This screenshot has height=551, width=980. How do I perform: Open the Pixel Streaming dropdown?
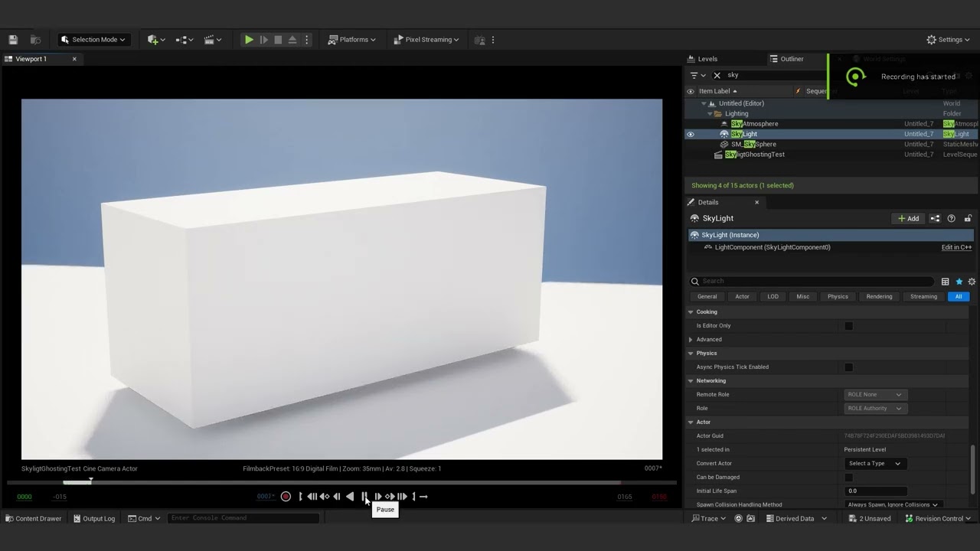tap(426, 40)
